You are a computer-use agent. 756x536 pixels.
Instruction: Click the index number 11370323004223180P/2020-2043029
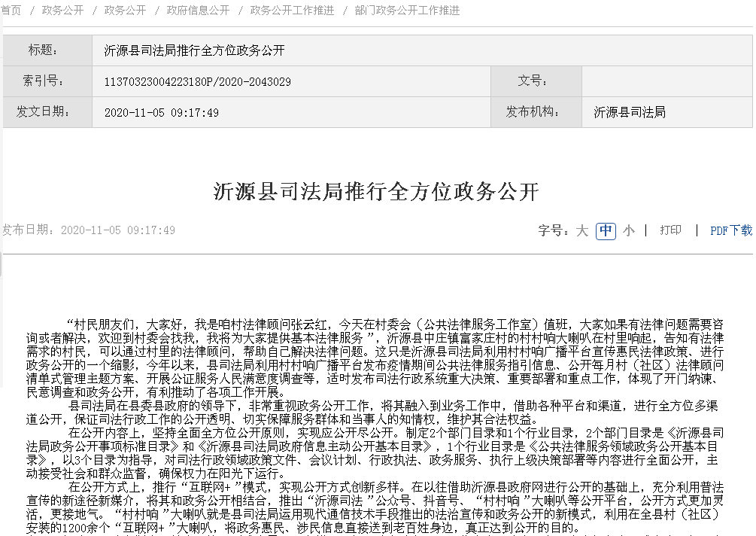click(x=197, y=81)
